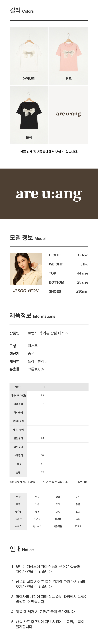98x644 pixels.
Task: Click the JI SOO YEON name label
Action: [x=26, y=291]
